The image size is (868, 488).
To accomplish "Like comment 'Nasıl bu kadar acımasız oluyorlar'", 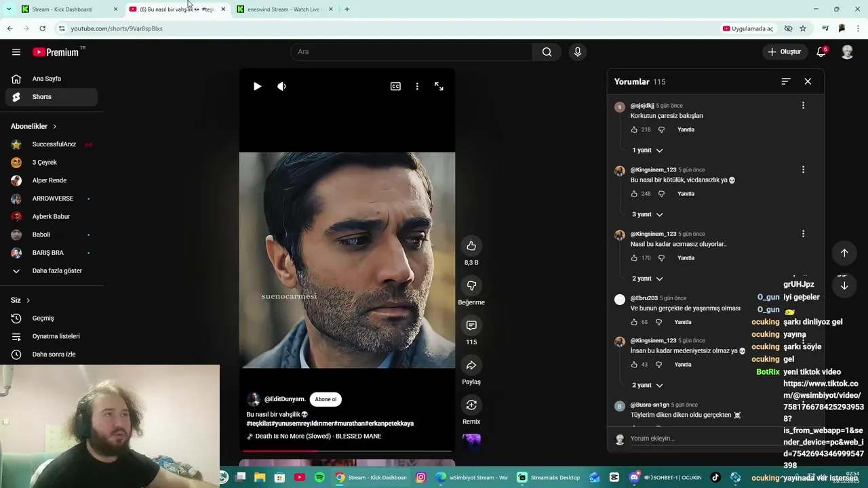I will pyautogui.click(x=634, y=258).
